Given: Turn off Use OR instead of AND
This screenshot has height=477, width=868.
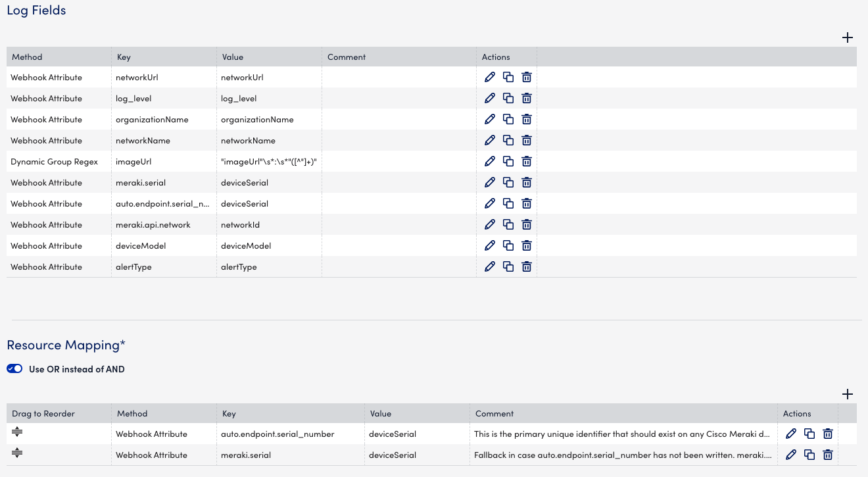Looking at the screenshot, I should (14, 368).
